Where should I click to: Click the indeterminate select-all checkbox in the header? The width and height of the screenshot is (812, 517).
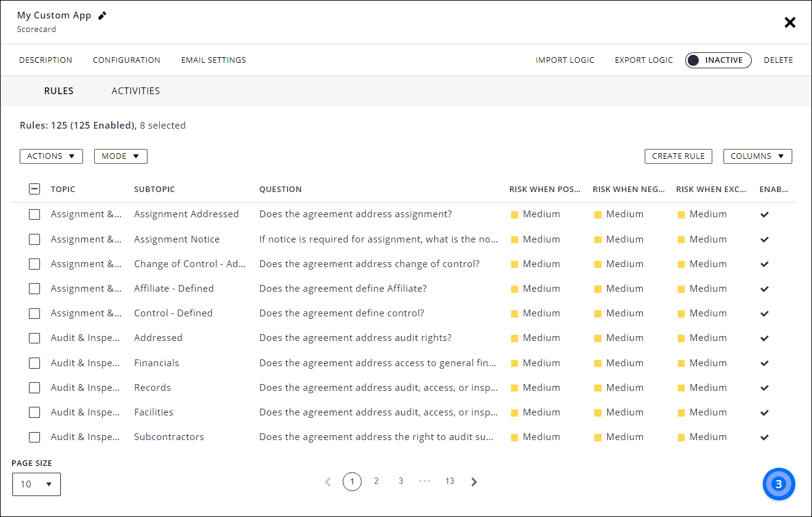pos(34,189)
